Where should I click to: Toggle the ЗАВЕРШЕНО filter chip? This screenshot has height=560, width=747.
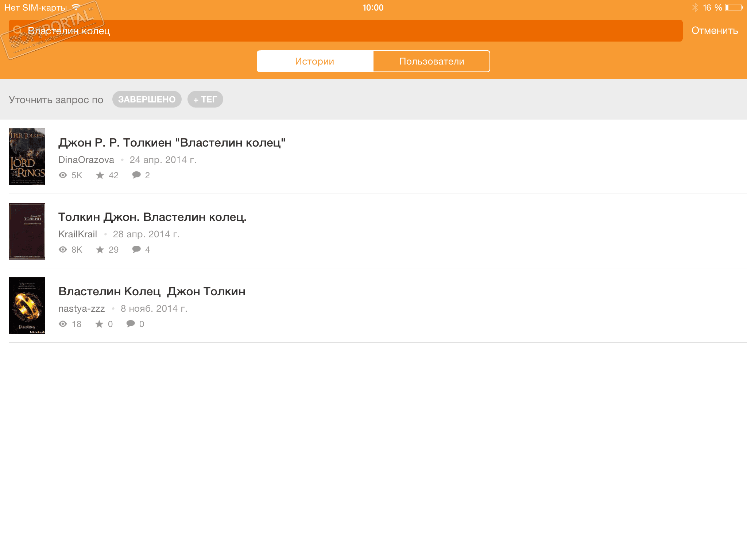(147, 100)
